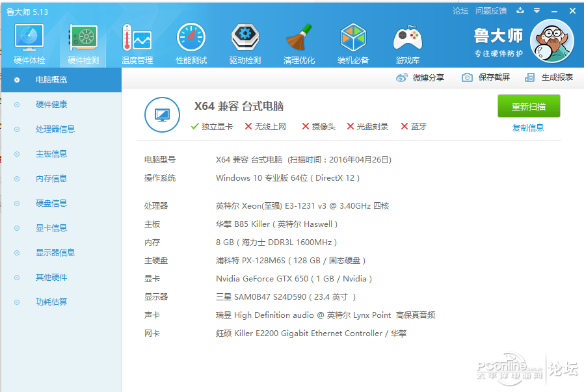Click 保存截屏 text button

[x=494, y=77]
